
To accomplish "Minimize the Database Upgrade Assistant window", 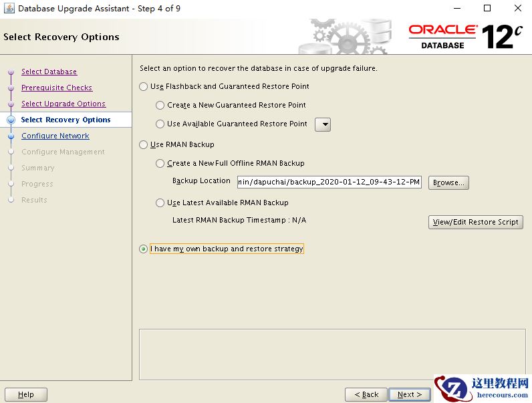I will (457, 8).
